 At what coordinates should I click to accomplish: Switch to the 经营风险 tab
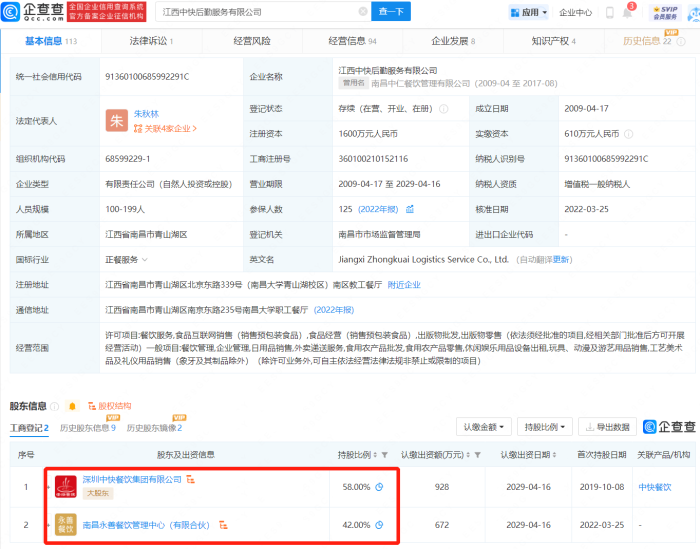[252, 41]
